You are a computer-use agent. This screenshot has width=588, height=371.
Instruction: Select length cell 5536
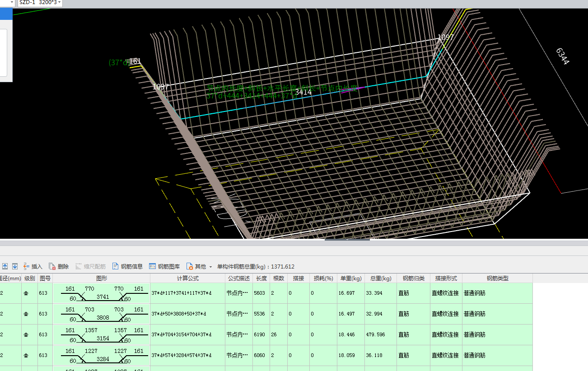pyautogui.click(x=261, y=314)
